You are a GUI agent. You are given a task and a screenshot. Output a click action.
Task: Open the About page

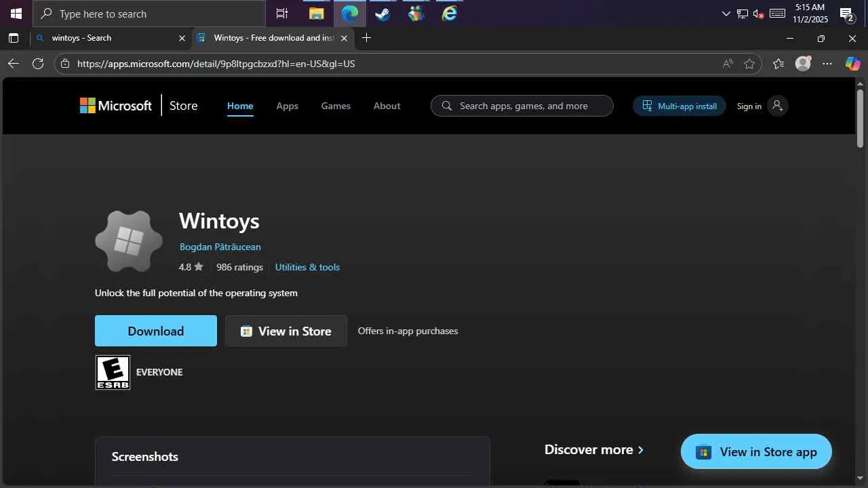coord(387,106)
